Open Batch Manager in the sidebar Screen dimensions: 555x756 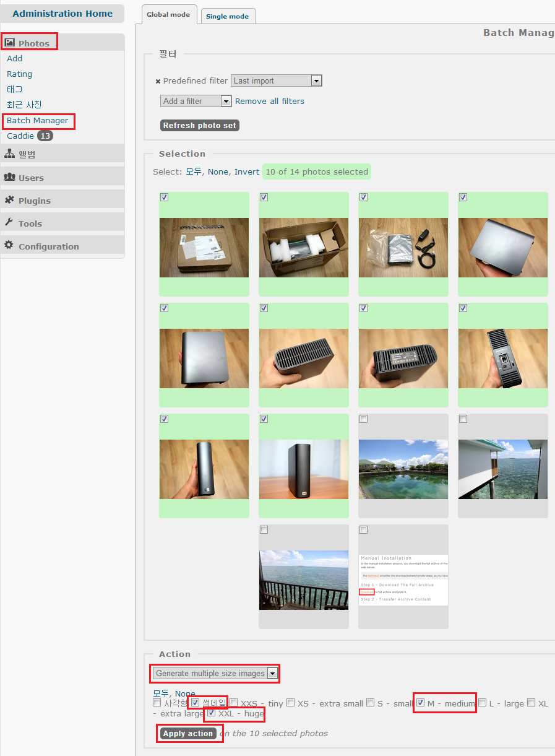(x=38, y=120)
